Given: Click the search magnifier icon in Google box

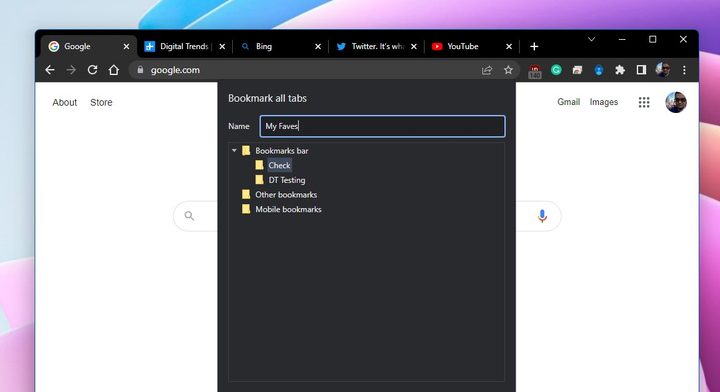Looking at the screenshot, I should point(189,216).
